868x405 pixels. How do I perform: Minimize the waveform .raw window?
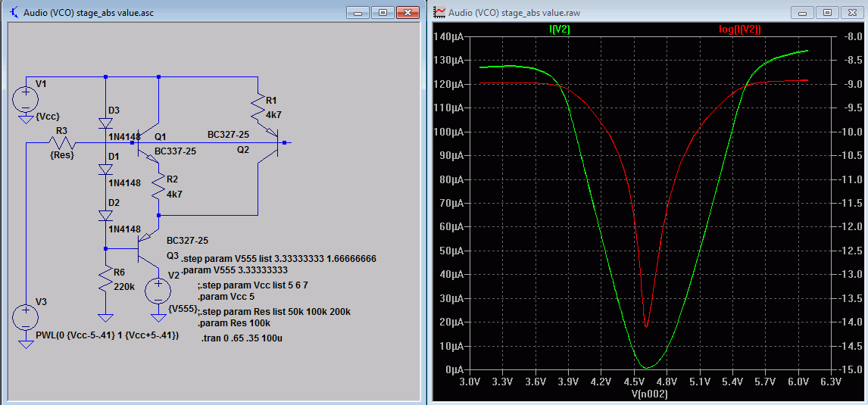coord(801,12)
